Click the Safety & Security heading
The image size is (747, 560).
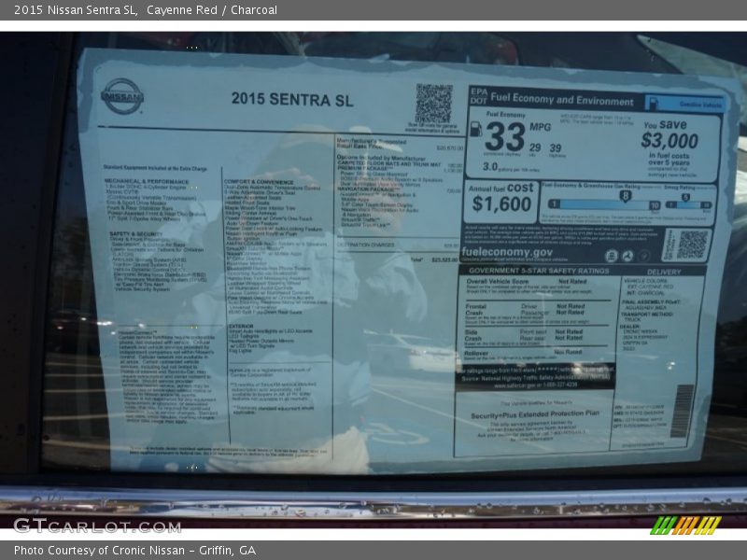[135, 234]
